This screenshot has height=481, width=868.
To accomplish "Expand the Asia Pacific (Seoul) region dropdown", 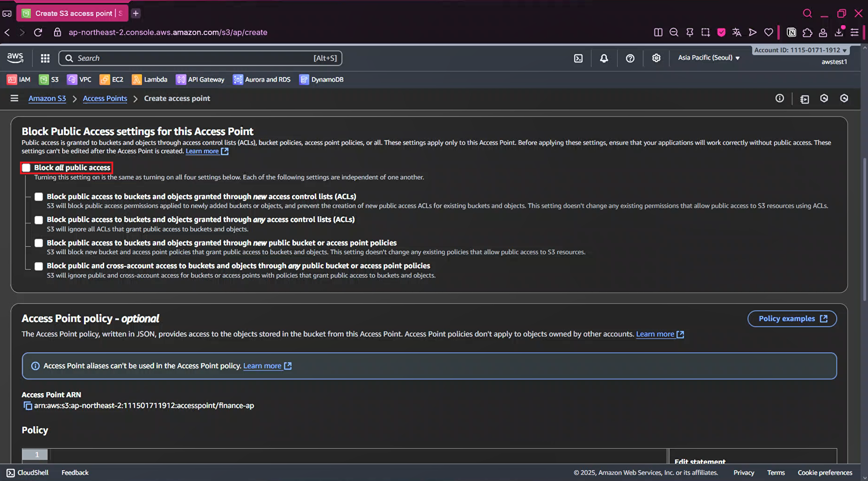I will (x=709, y=58).
